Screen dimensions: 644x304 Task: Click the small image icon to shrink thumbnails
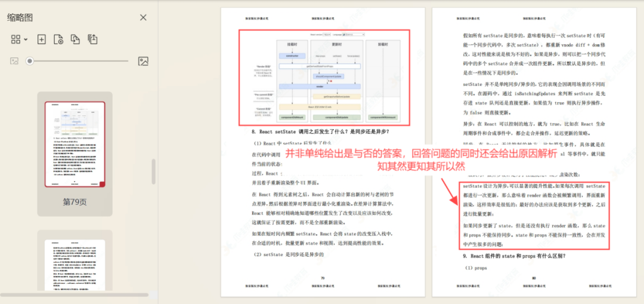[14, 62]
